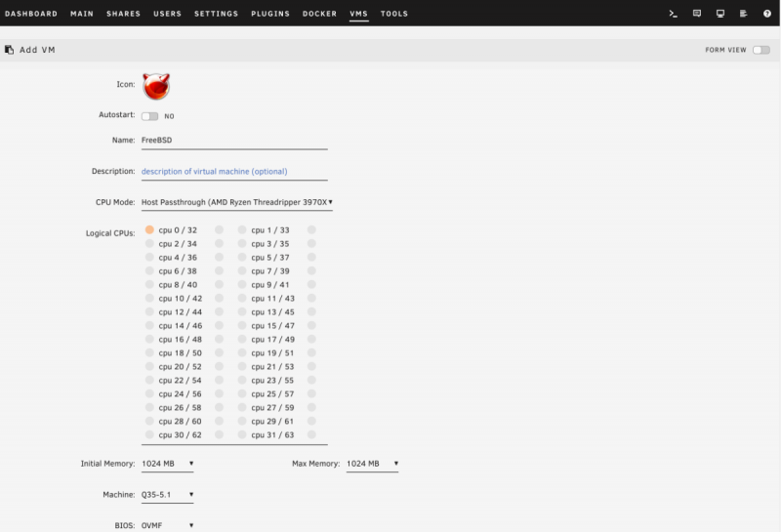
Task: Check the cpu 30 checkbox
Action: pos(149,434)
